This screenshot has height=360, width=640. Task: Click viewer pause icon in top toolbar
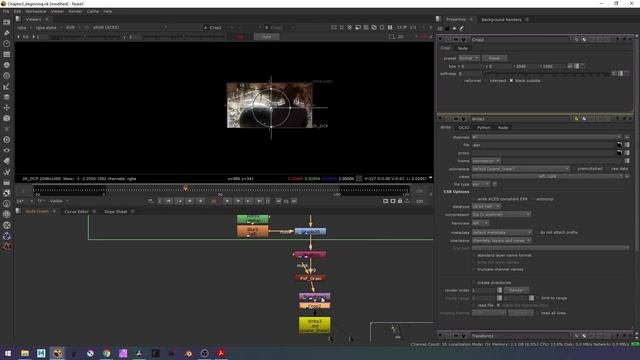[390, 27]
